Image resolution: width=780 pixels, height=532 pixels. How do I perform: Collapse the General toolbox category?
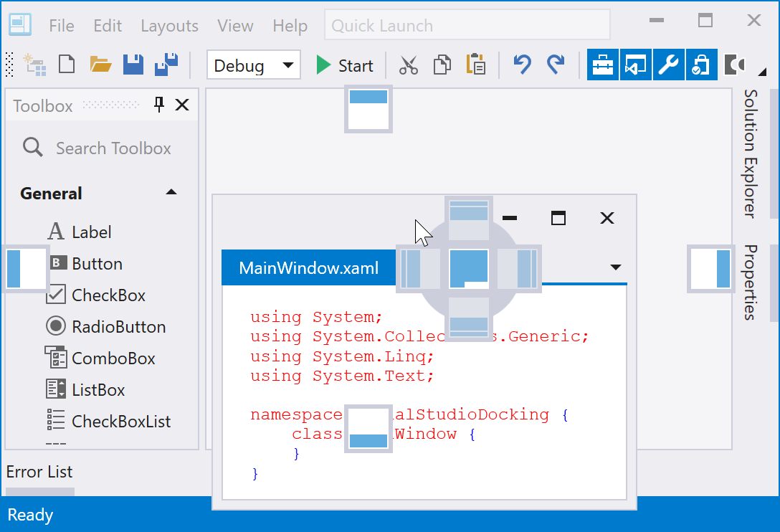[x=171, y=193]
